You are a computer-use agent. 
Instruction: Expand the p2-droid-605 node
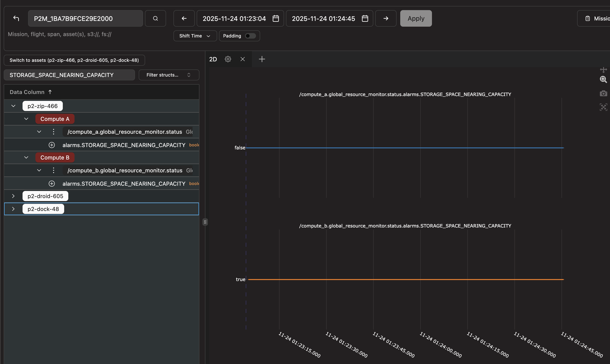[x=13, y=196]
